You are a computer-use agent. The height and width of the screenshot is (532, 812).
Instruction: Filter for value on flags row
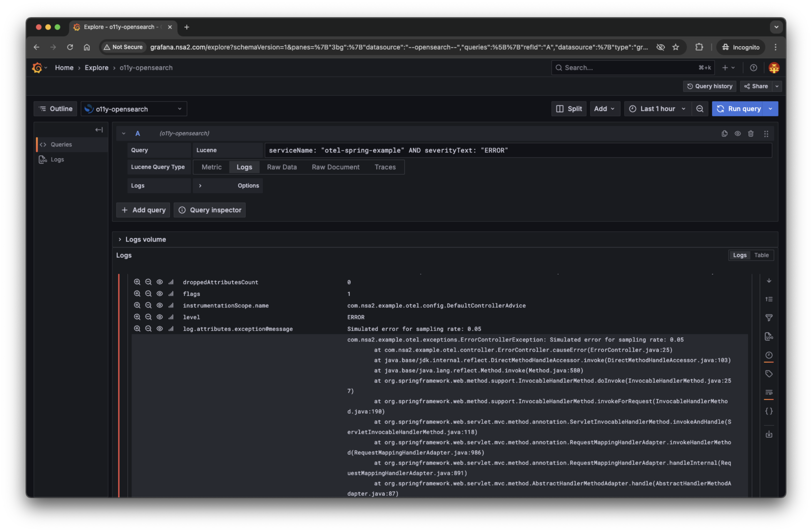(x=137, y=294)
